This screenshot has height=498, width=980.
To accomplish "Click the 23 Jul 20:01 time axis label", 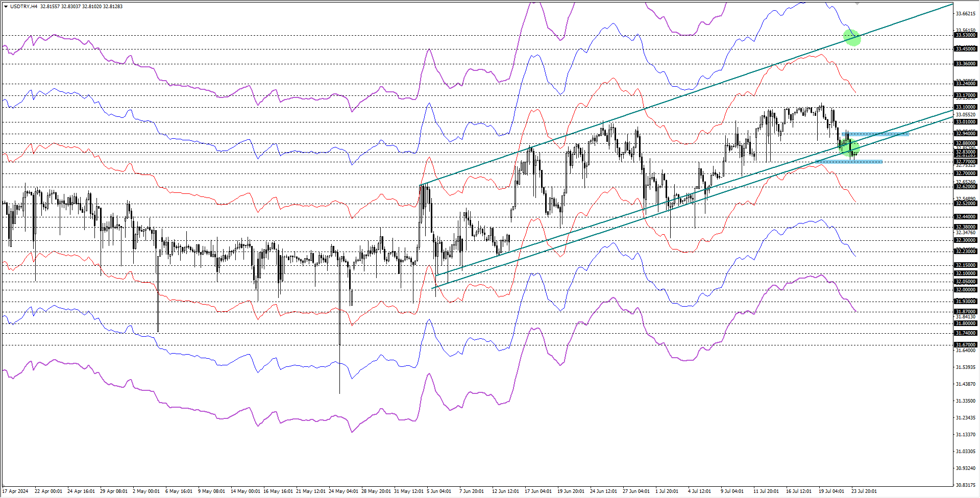I will [x=864, y=491].
